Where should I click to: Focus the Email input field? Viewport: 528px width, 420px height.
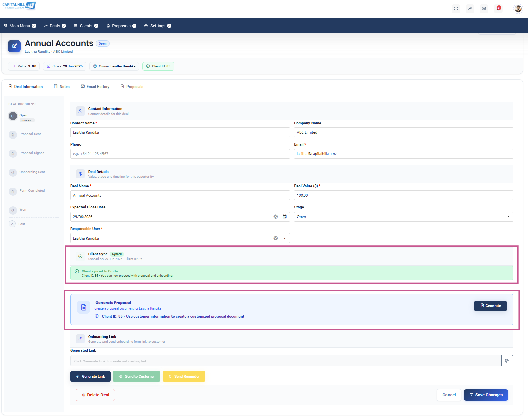[404, 154]
